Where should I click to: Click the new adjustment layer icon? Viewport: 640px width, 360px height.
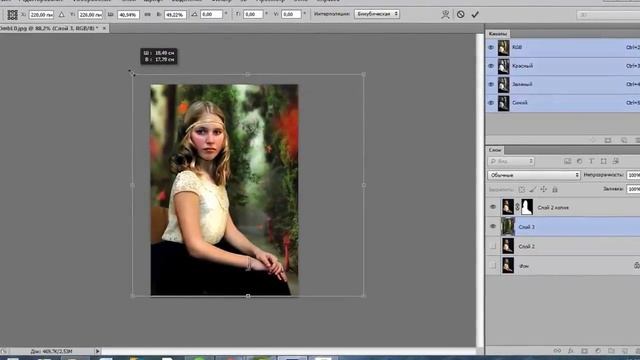598,351
